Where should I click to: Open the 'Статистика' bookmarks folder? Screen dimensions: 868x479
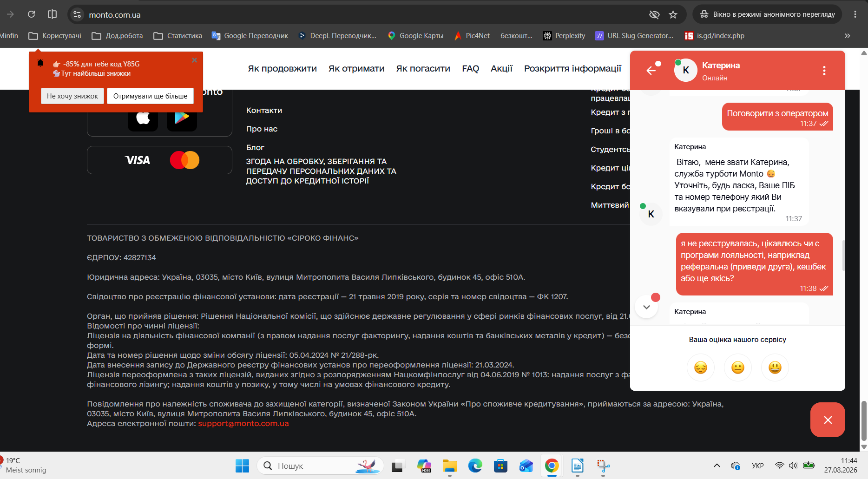[178, 36]
